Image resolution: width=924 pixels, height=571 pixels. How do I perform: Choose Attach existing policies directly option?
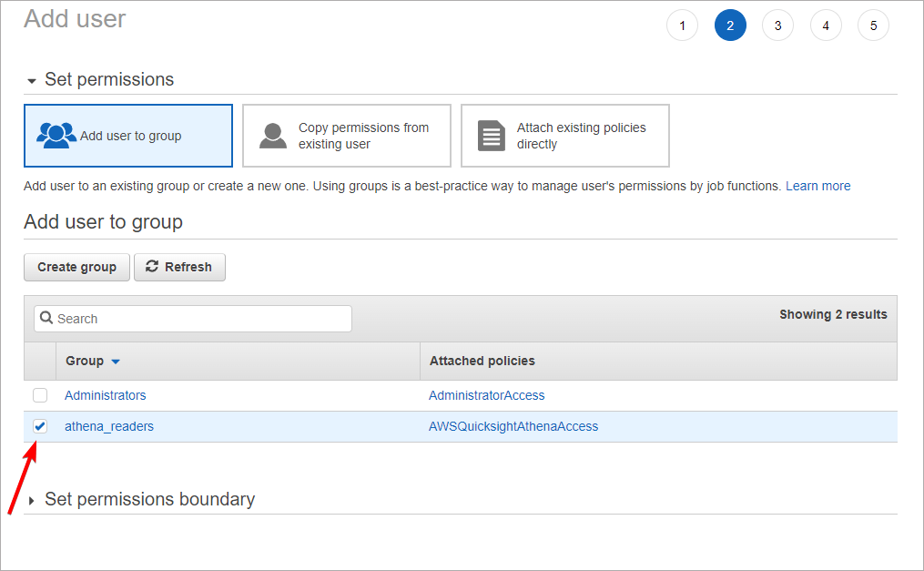(565, 136)
